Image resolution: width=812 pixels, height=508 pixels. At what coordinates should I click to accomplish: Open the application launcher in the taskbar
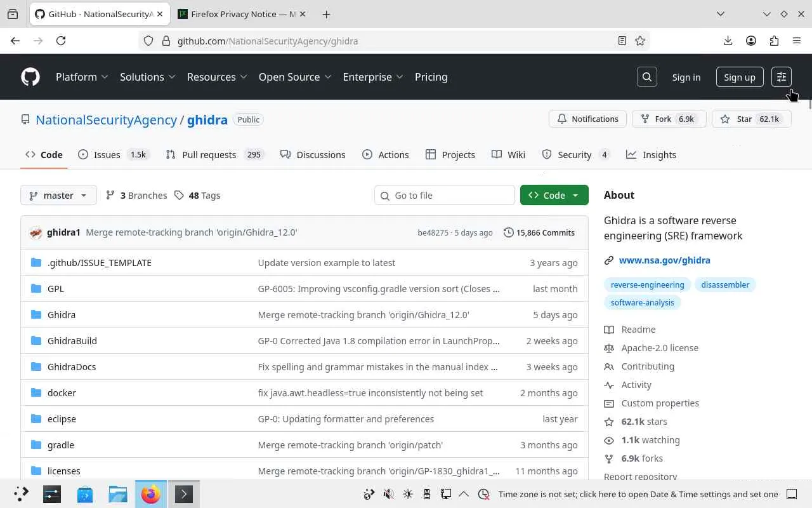[x=21, y=494]
